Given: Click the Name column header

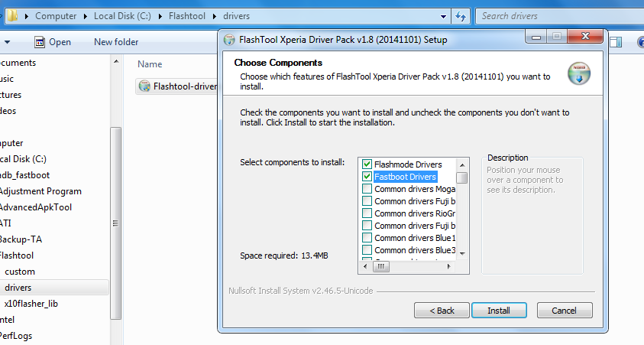Looking at the screenshot, I should (150, 64).
